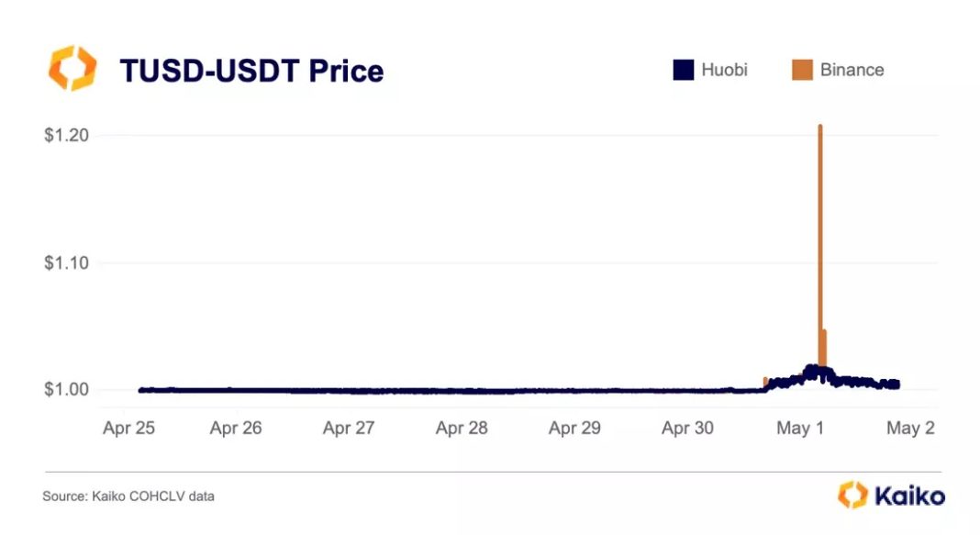The height and width of the screenshot is (535, 980).
Task: Click the Apr 27 date label
Action: coord(349,429)
